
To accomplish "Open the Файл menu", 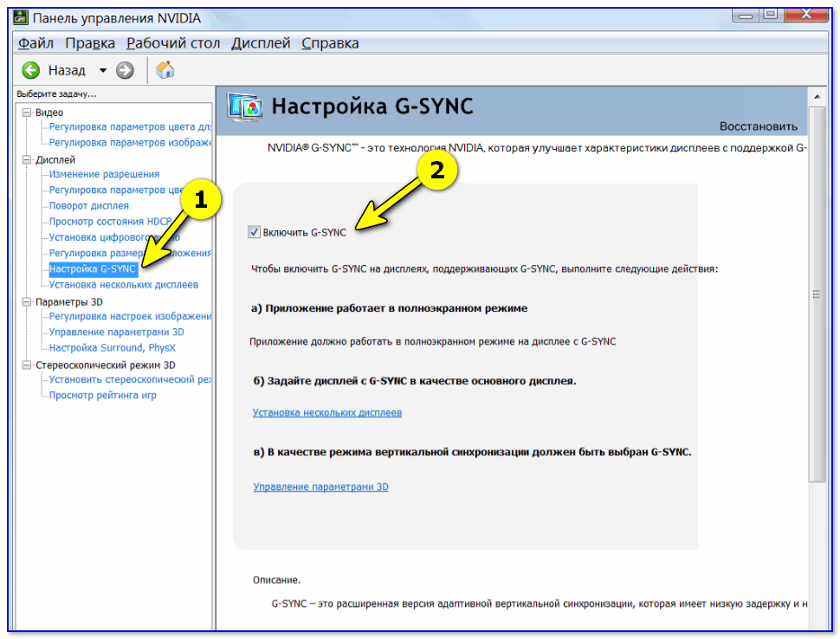I will click(36, 42).
